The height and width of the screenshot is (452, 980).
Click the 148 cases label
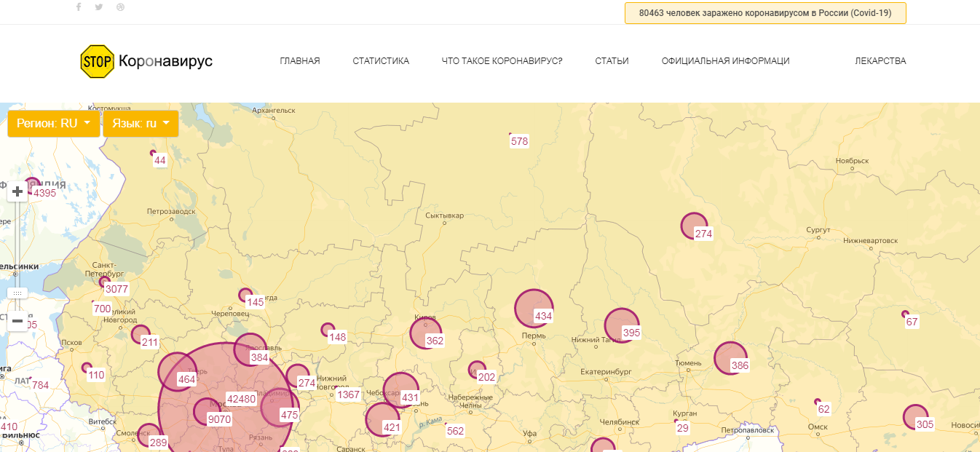[338, 337]
